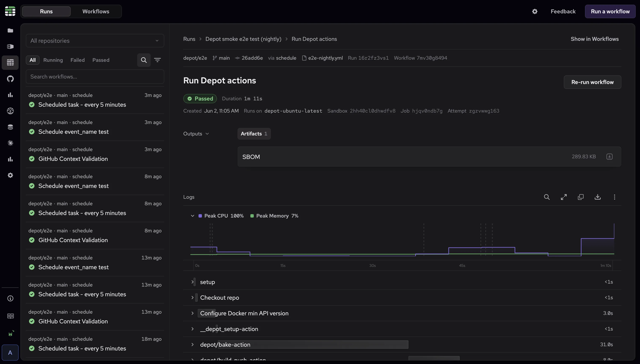Select the All runs filter

(33, 60)
